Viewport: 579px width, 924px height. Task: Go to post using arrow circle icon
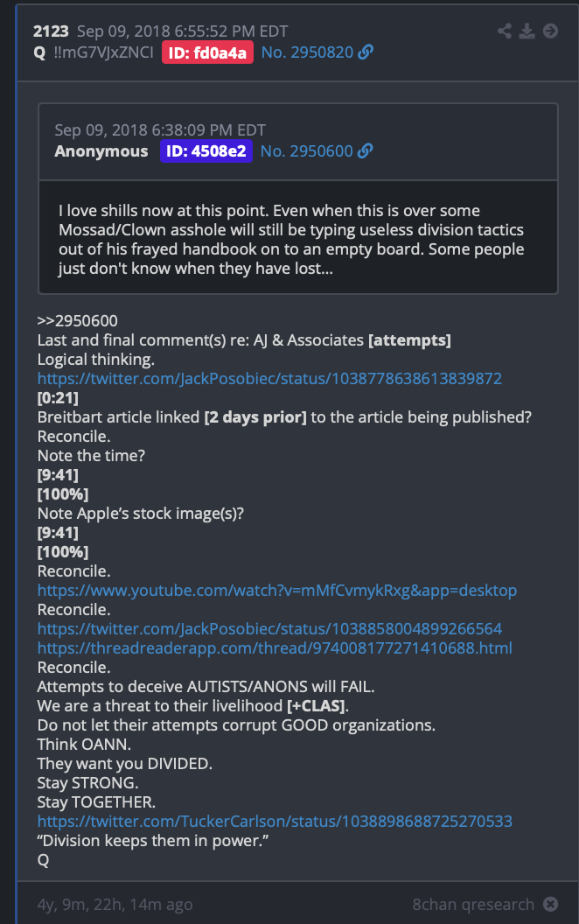coord(551,31)
